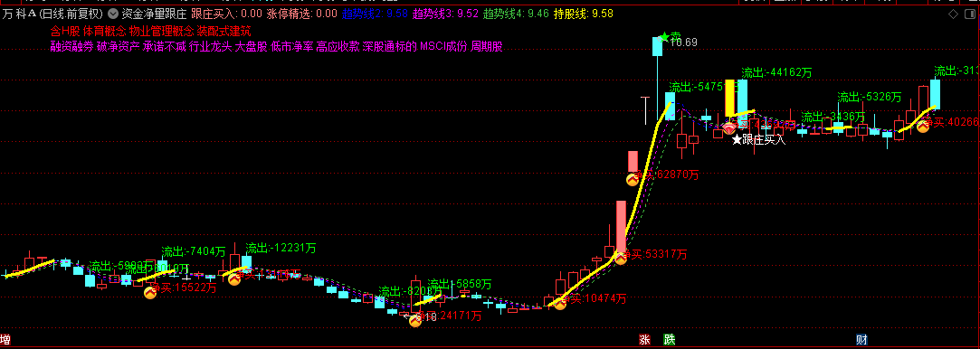Click the 资金净量跟庄 indicator name
980x349 pixels.
(154, 14)
